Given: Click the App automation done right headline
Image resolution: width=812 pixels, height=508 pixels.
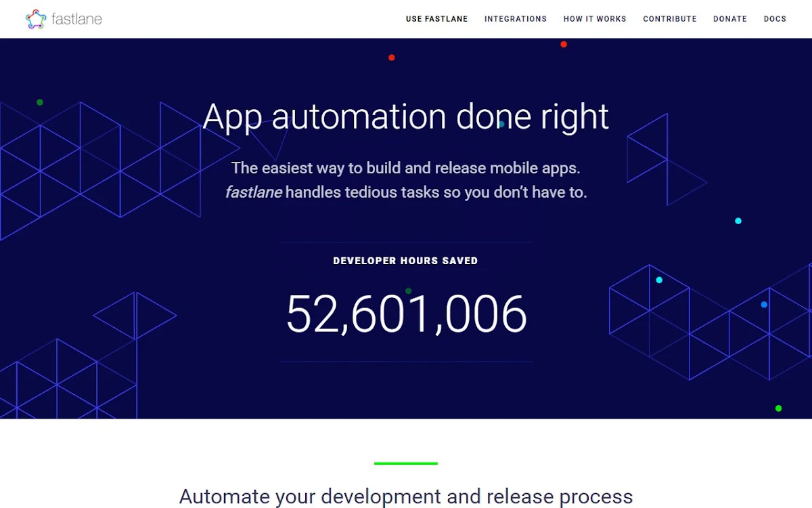Looking at the screenshot, I should click(406, 117).
